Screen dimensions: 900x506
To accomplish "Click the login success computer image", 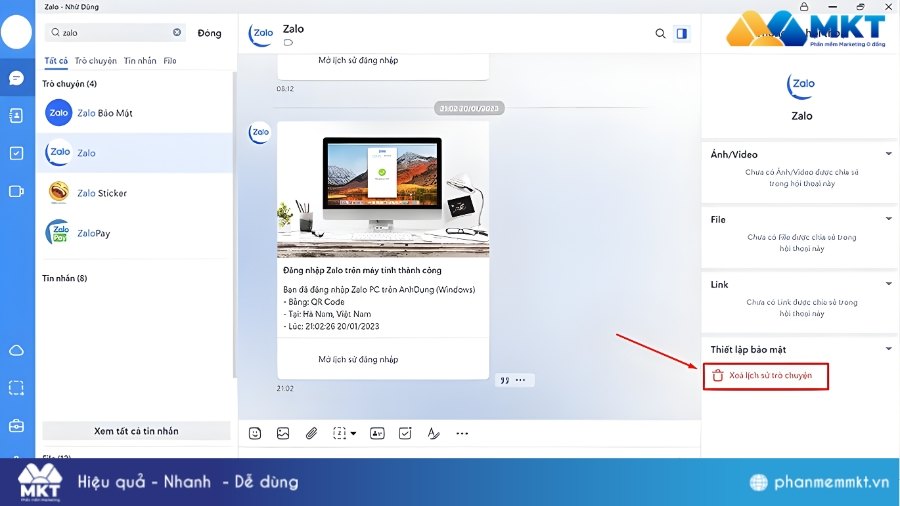I will [383, 189].
